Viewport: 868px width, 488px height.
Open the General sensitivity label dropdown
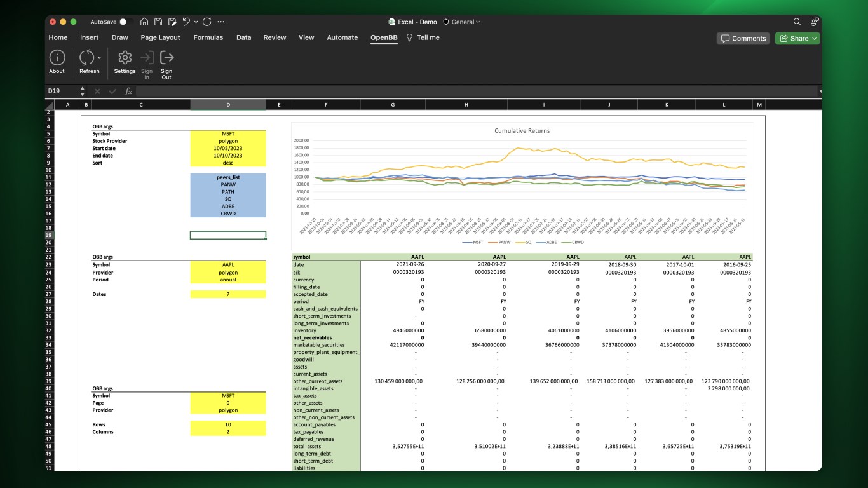pos(462,22)
